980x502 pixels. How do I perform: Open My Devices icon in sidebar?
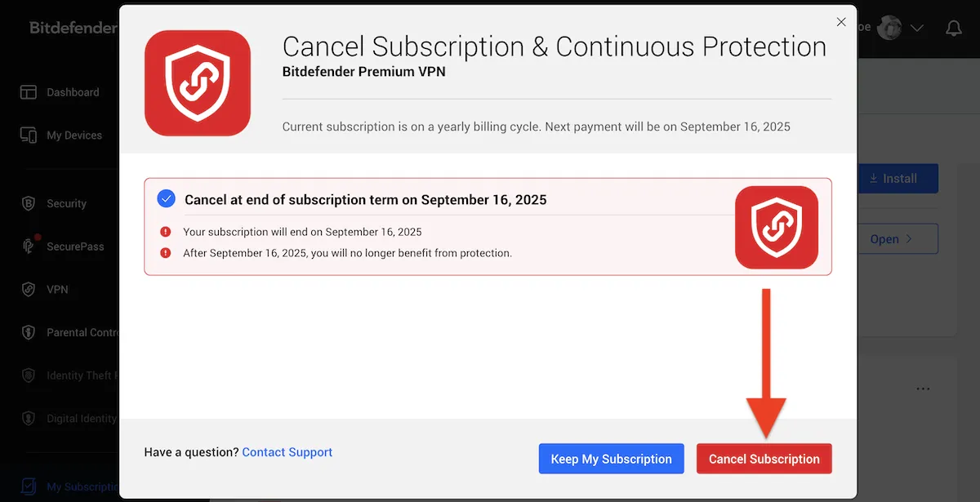pyautogui.click(x=29, y=135)
